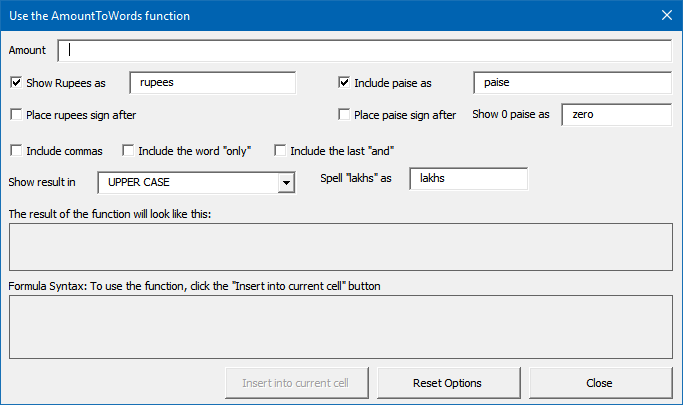Click the result preview box
The width and height of the screenshot is (683, 405).
[x=341, y=247]
